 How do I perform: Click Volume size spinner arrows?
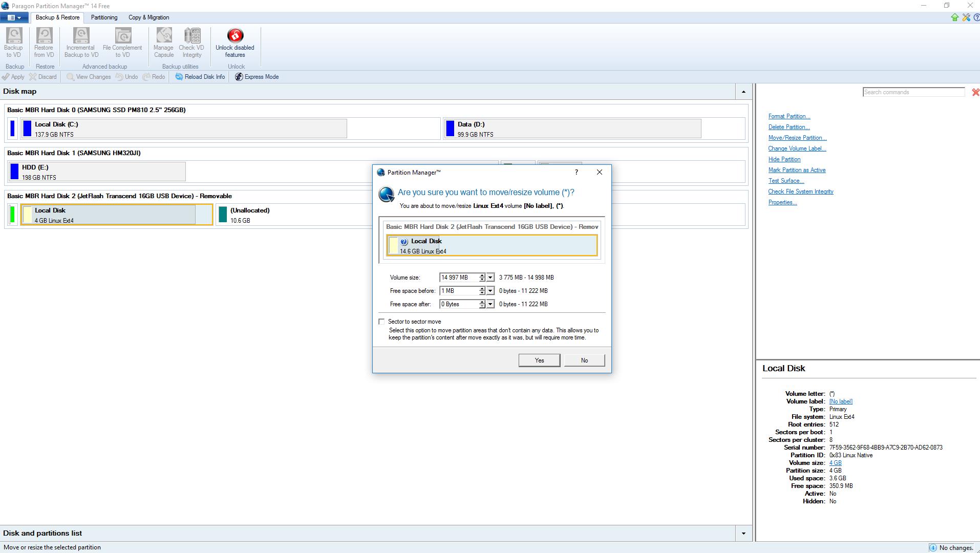[x=482, y=278]
